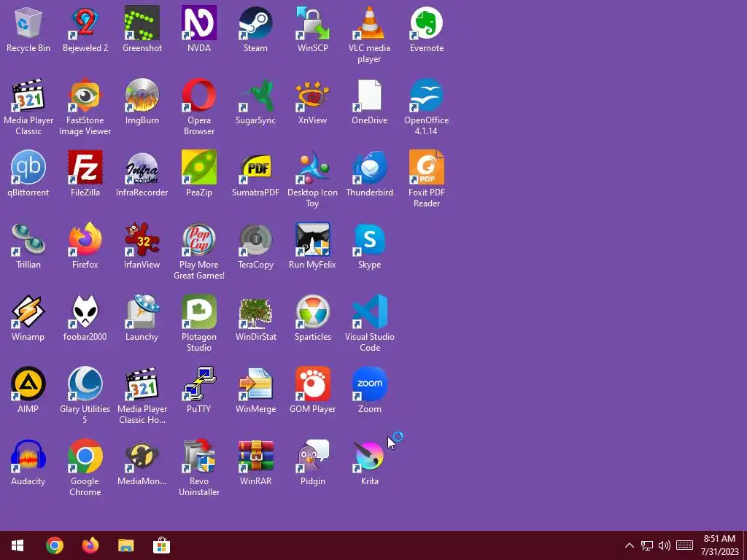Select the Bejeweled 2 shortcut

[85, 23]
